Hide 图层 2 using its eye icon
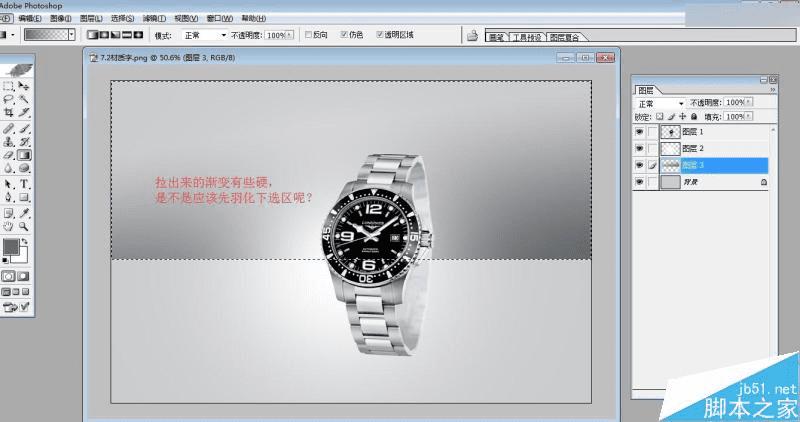This screenshot has width=800, height=422. [x=639, y=148]
